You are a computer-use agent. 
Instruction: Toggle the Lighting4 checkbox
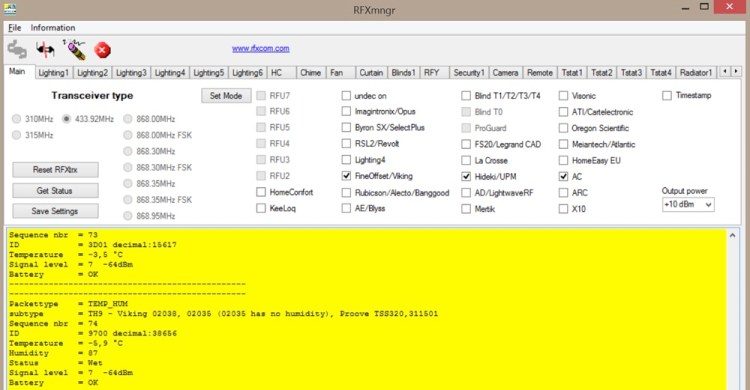(x=346, y=159)
